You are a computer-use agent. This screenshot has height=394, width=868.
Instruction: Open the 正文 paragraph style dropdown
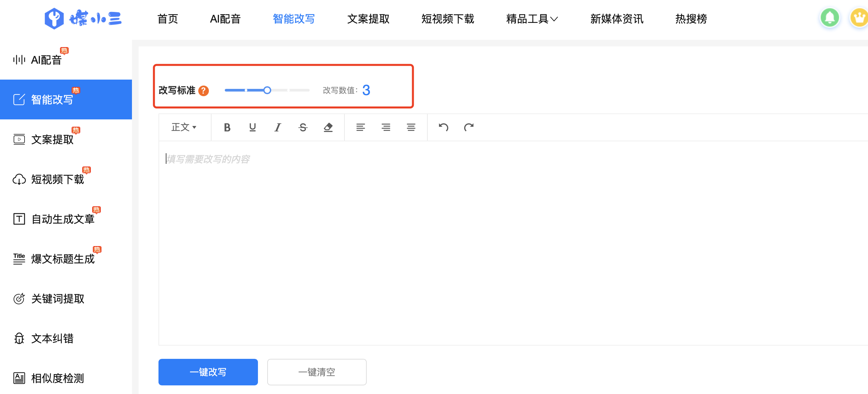(184, 127)
